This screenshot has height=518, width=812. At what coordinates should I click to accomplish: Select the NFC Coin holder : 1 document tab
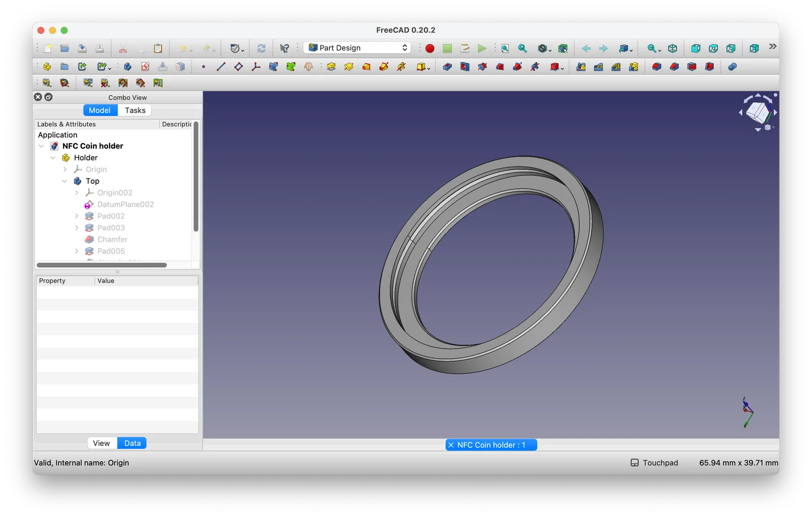point(491,445)
